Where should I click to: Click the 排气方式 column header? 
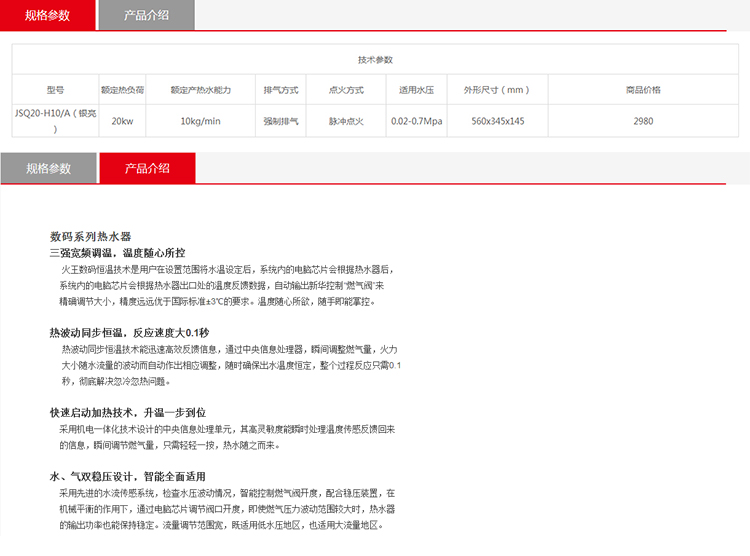coord(281,90)
